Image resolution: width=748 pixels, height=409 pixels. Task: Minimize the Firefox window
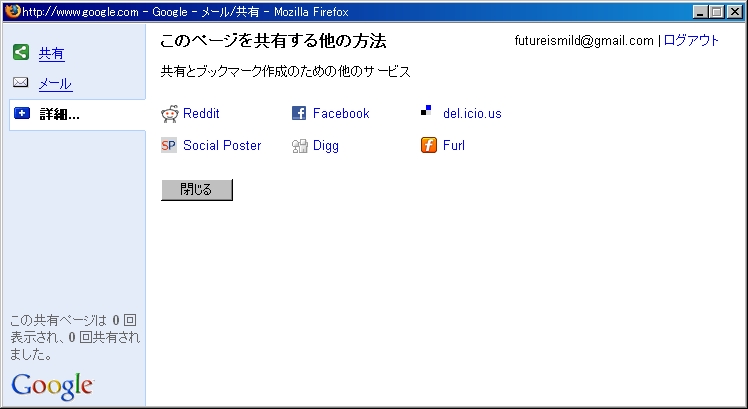[x=700, y=12]
